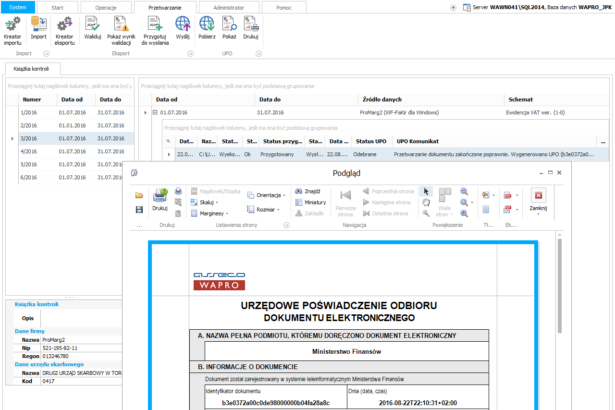
Task: Click the Podgląd vertical scrollbar thumb
Action: (560, 286)
